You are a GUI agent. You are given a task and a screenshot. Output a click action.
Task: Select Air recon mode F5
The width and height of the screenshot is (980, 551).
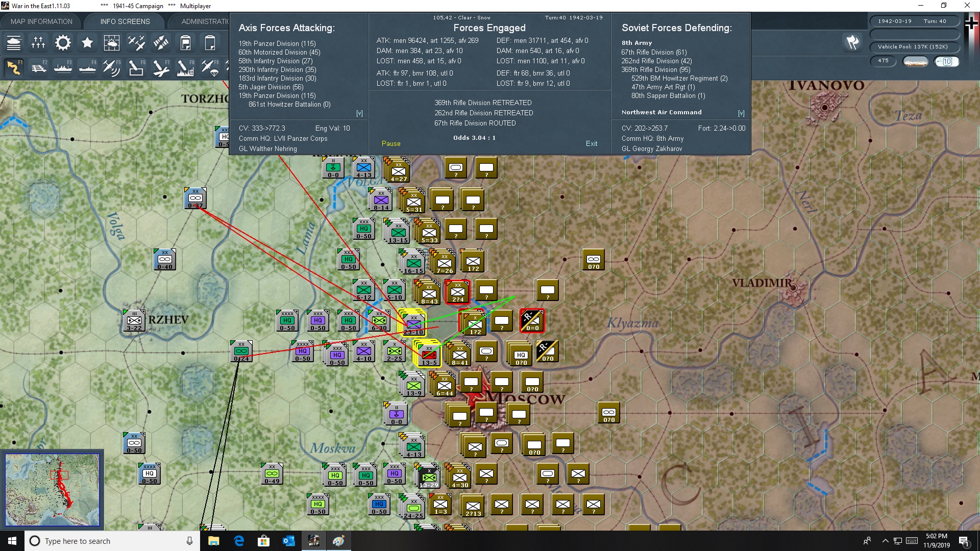[x=112, y=67]
